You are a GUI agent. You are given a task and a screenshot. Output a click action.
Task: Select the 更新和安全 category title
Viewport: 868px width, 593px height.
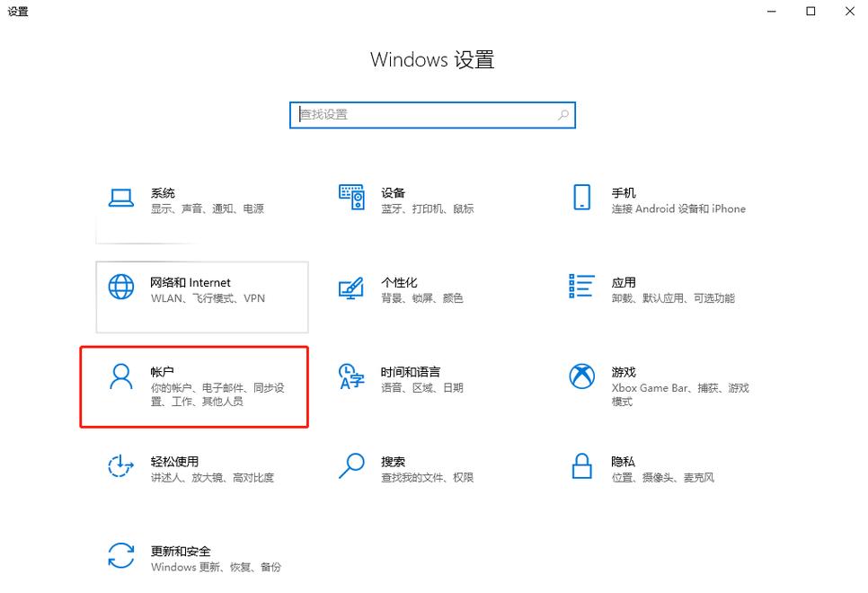coord(181,551)
